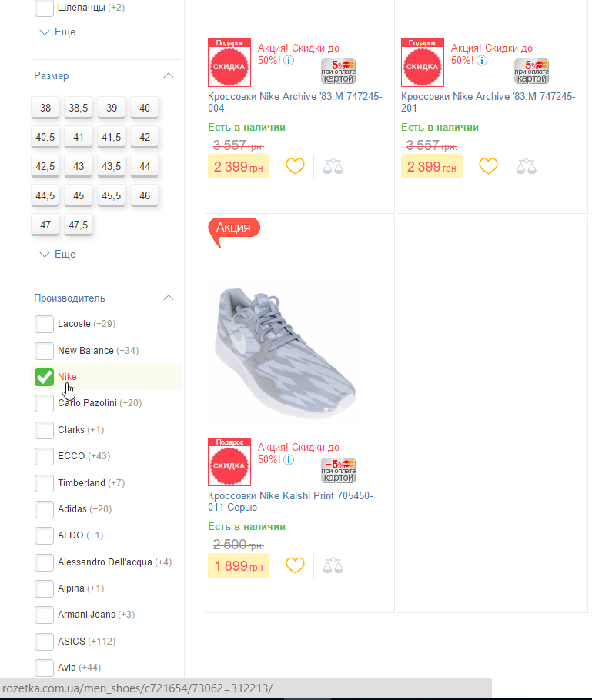Uncheck the Nike manufacturer filter

click(x=45, y=377)
